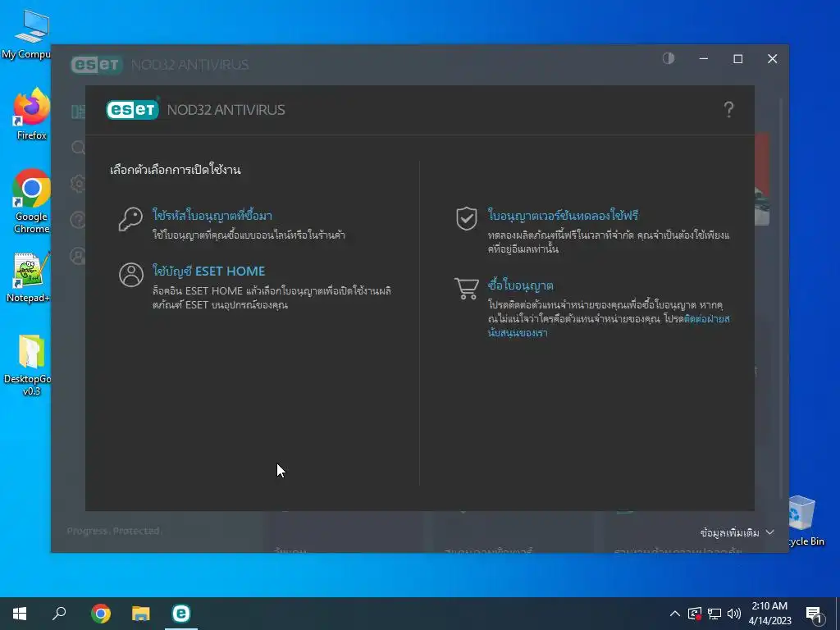The image size is (840, 630).
Task: Open the Windows Start menu
Action: 20,614
